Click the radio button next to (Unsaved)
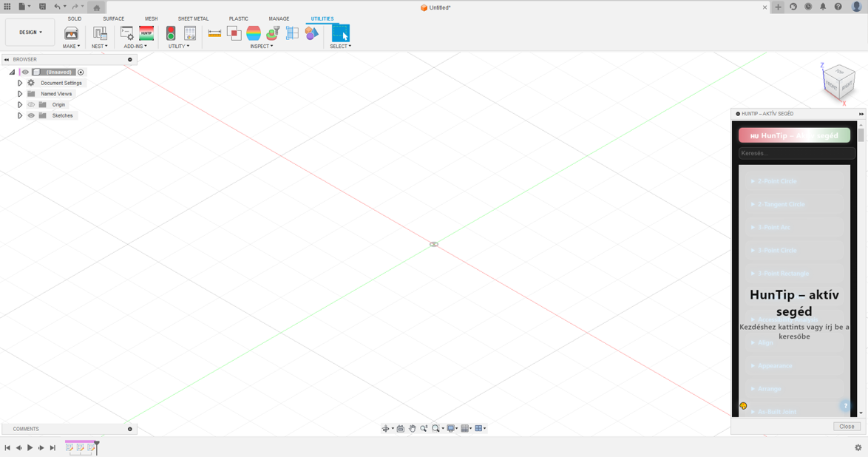Viewport: 868px width, 457px height. (x=81, y=72)
